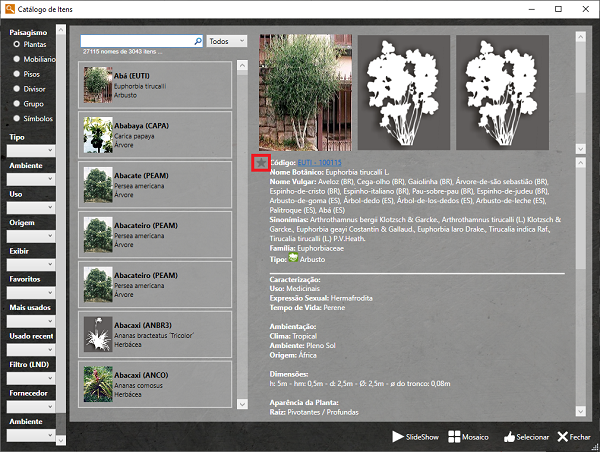Click Fechar to close the catalog
This screenshot has width=600, height=452.
coord(574,437)
